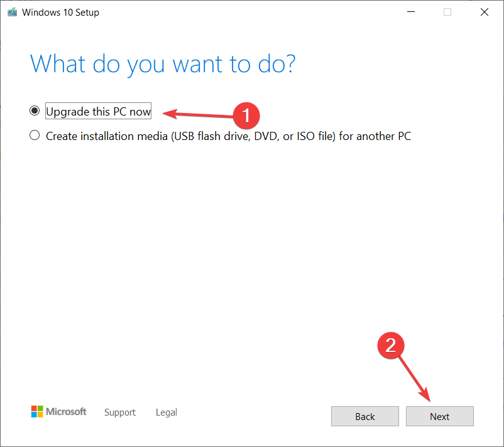This screenshot has height=447, width=504.
Task: Click the disabled maximize button in the title bar
Action: coord(447,12)
